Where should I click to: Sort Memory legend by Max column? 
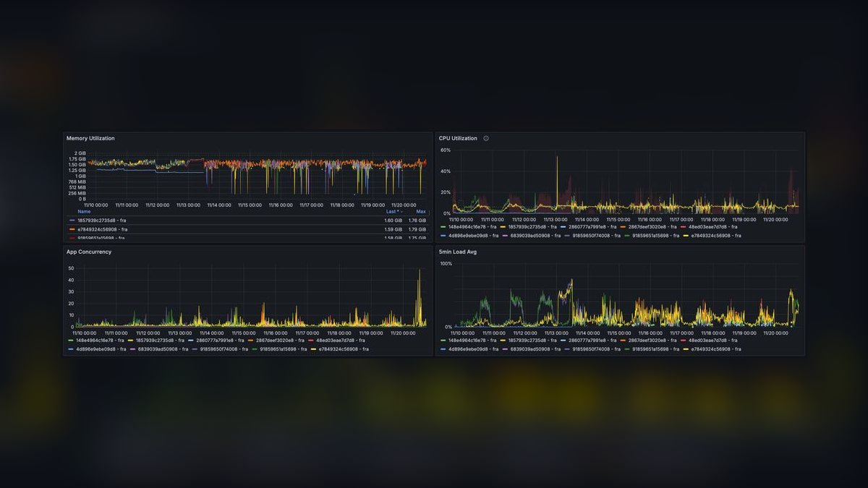click(421, 212)
